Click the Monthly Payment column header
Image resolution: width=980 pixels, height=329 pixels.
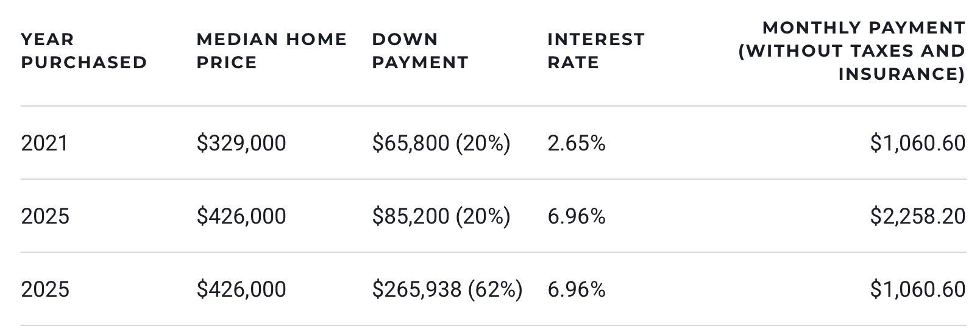[x=851, y=51]
